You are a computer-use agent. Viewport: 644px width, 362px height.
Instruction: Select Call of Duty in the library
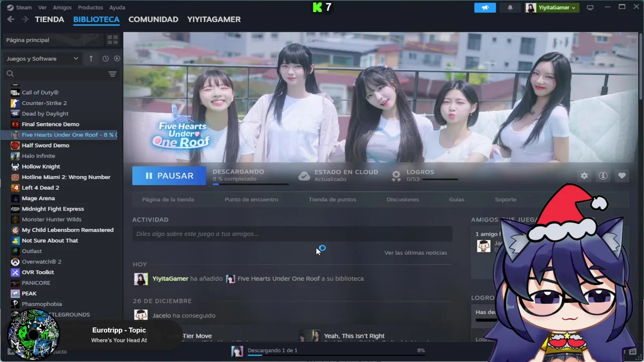point(40,93)
